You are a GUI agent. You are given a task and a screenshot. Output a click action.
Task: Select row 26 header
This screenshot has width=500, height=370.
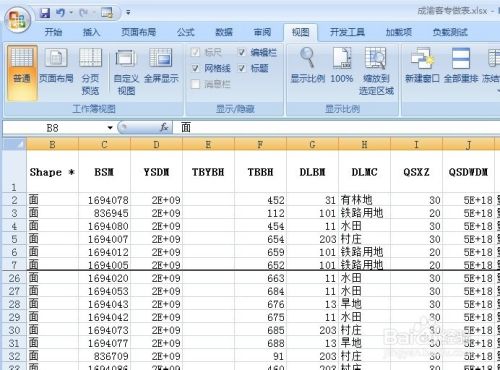(x=14, y=278)
